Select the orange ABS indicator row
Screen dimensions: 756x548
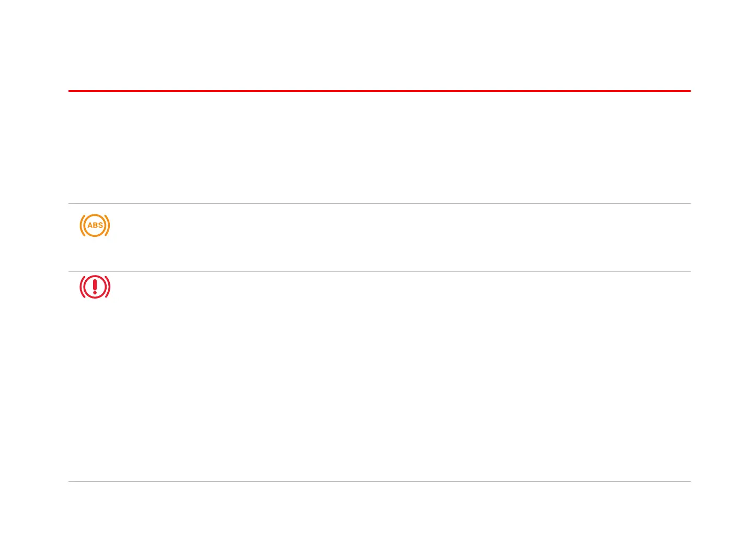pyautogui.click(x=379, y=237)
